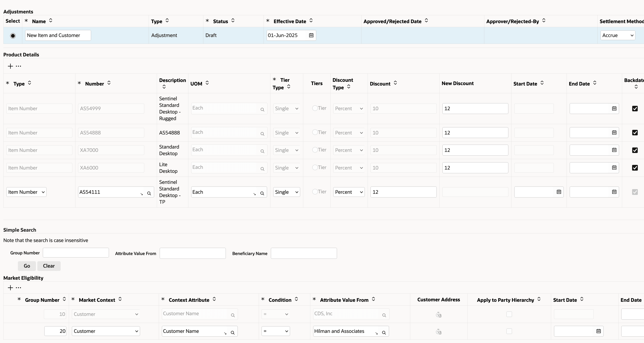The image size is (644, 343).
Task: Open the Start Date calendar for AS54111
Action: (x=559, y=192)
